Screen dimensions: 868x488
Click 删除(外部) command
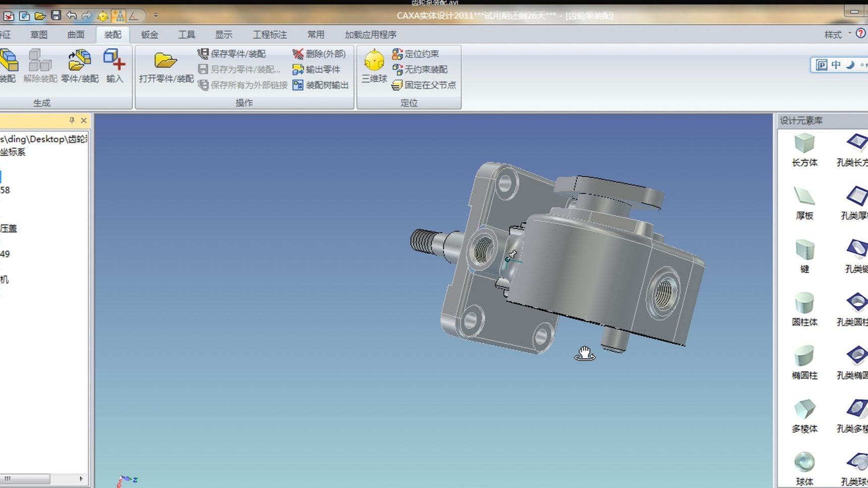pos(319,53)
